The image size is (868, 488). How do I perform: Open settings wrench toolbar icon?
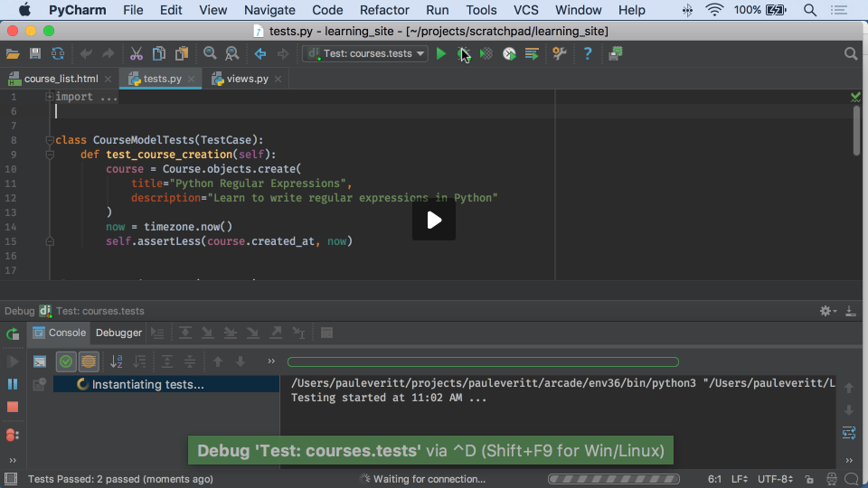click(559, 53)
